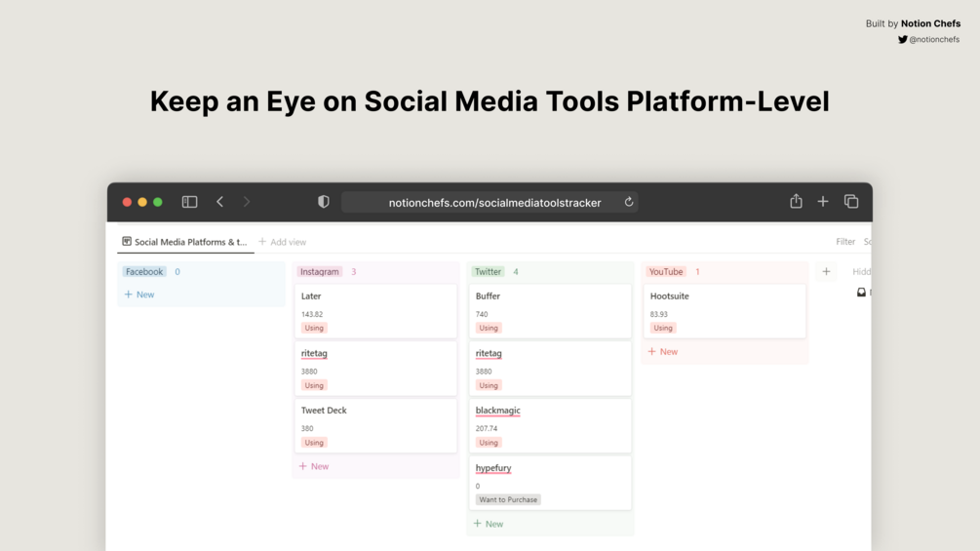This screenshot has width=980, height=551.
Task: Add New card under Facebook
Action: pos(139,295)
